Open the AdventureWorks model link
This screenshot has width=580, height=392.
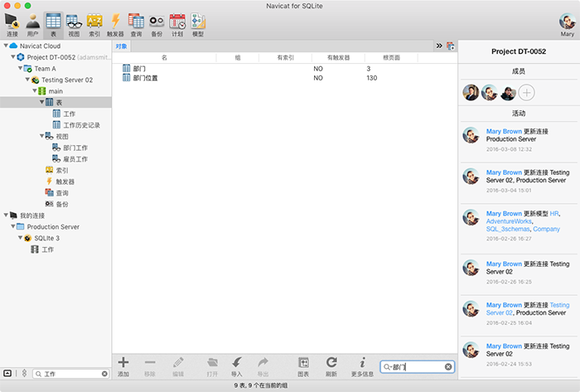point(509,221)
